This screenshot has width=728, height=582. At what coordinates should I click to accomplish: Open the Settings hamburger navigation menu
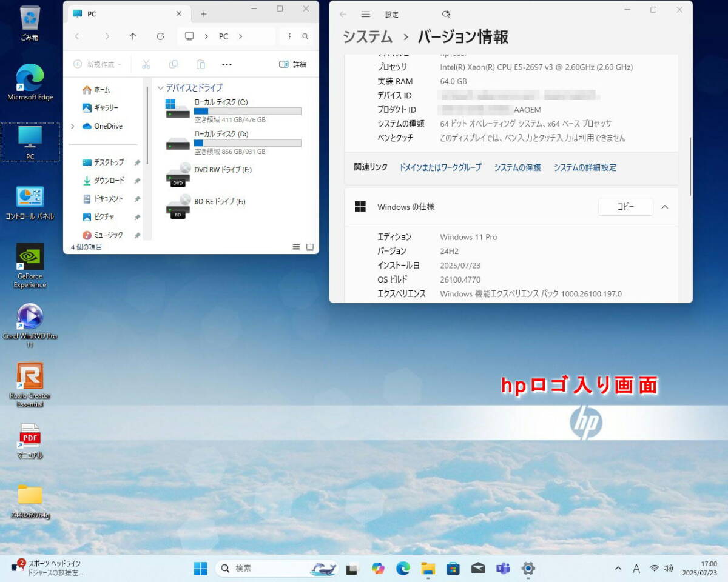pos(365,14)
